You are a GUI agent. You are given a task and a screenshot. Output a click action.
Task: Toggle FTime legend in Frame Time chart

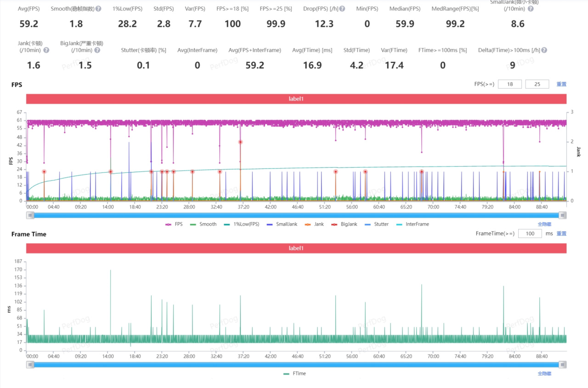click(294, 374)
